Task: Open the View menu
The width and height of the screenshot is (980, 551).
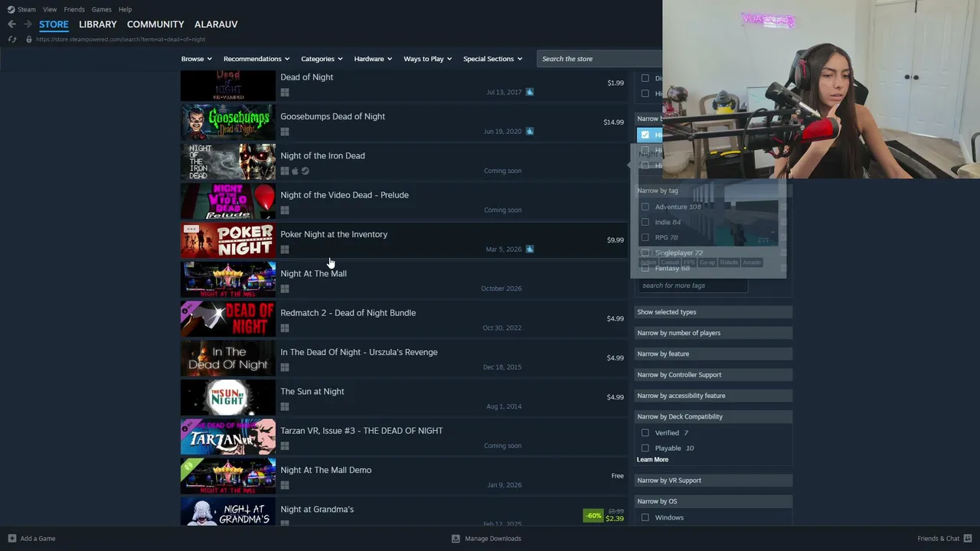Action: tap(50, 9)
